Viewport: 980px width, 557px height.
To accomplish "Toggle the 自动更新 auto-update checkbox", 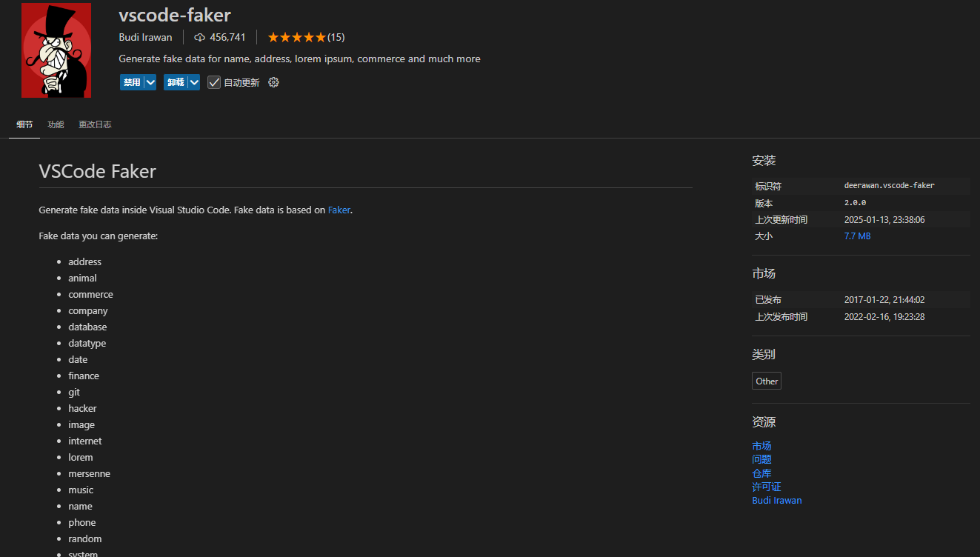I will click(214, 82).
